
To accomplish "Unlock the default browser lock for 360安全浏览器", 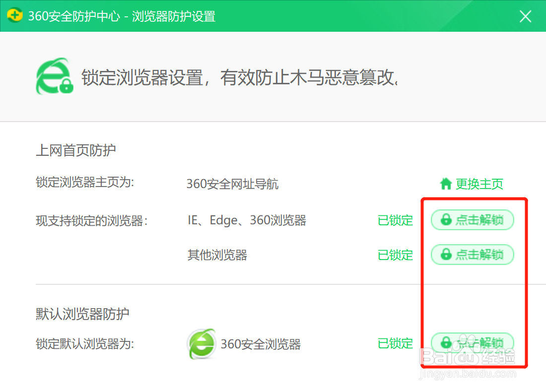I will coord(473,342).
